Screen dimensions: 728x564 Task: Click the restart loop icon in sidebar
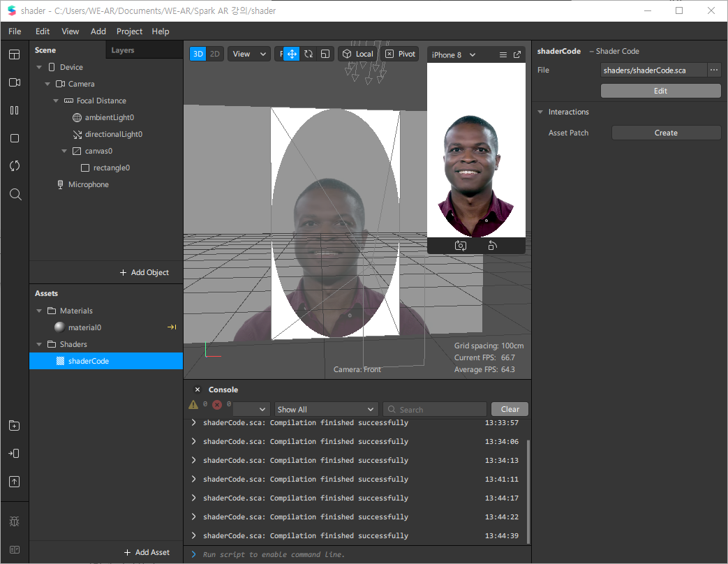pos(15,165)
